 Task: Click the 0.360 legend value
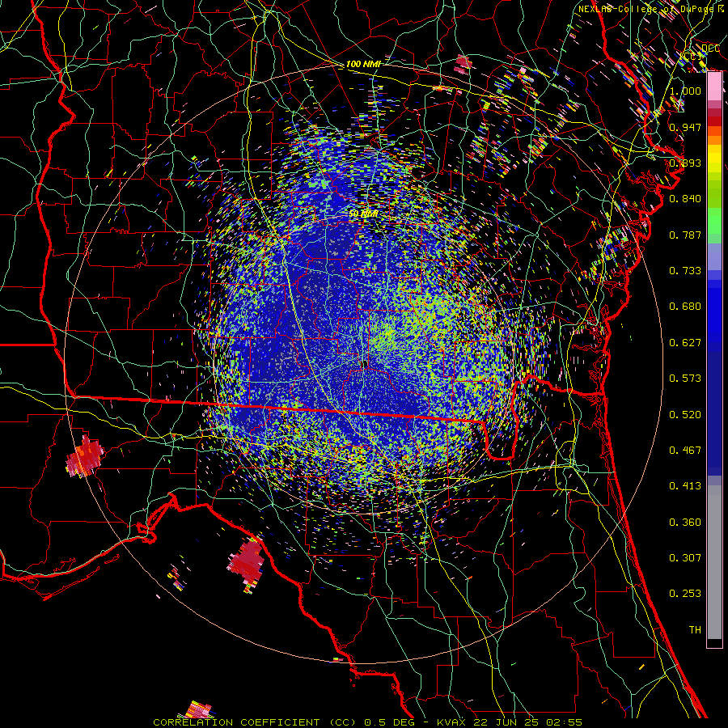point(685,523)
